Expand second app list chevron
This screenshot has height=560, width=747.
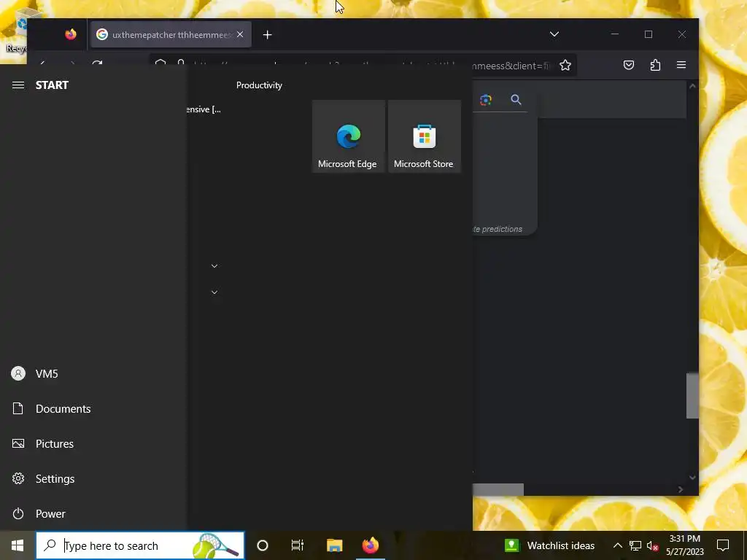(x=214, y=292)
